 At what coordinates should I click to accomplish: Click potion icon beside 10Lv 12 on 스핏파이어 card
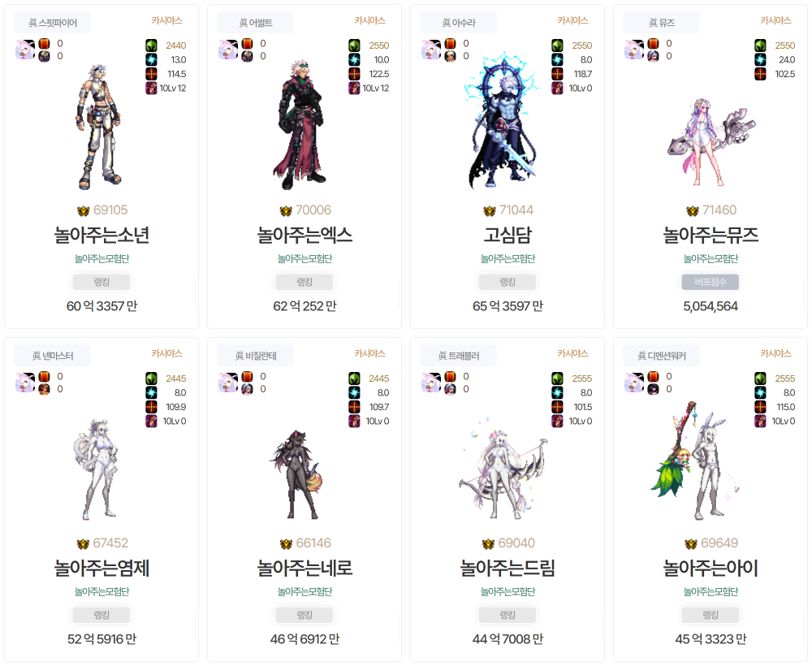click(151, 88)
